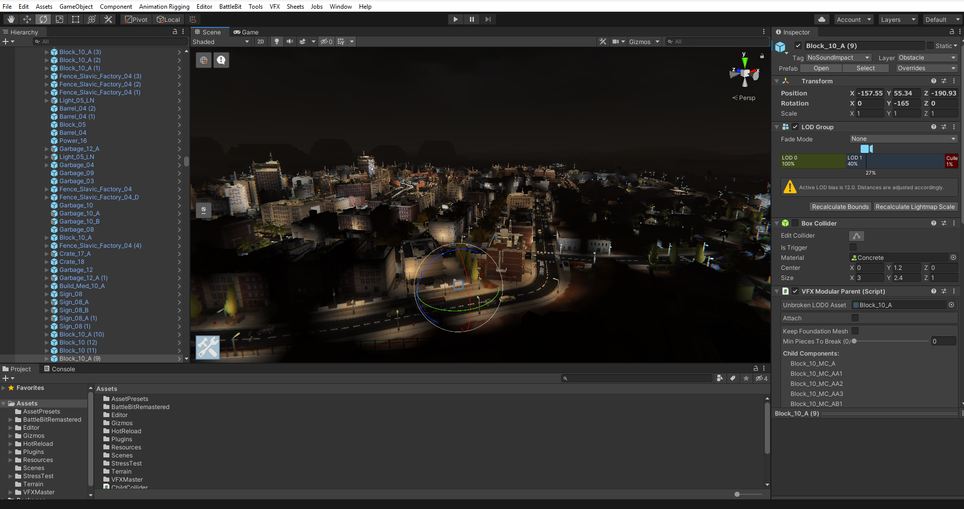This screenshot has width=964, height=509.
Task: Click the Recalculate Lightmap Scale button
Action: [x=914, y=207]
